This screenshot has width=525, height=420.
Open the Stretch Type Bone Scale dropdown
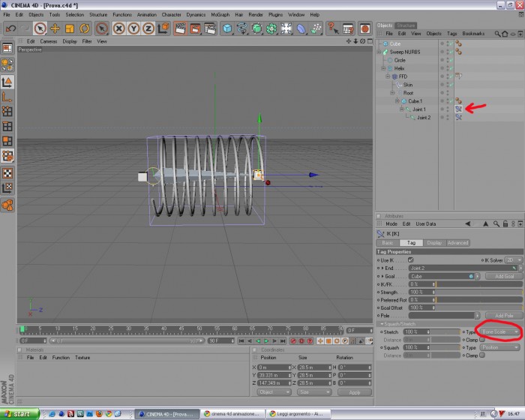click(500, 331)
